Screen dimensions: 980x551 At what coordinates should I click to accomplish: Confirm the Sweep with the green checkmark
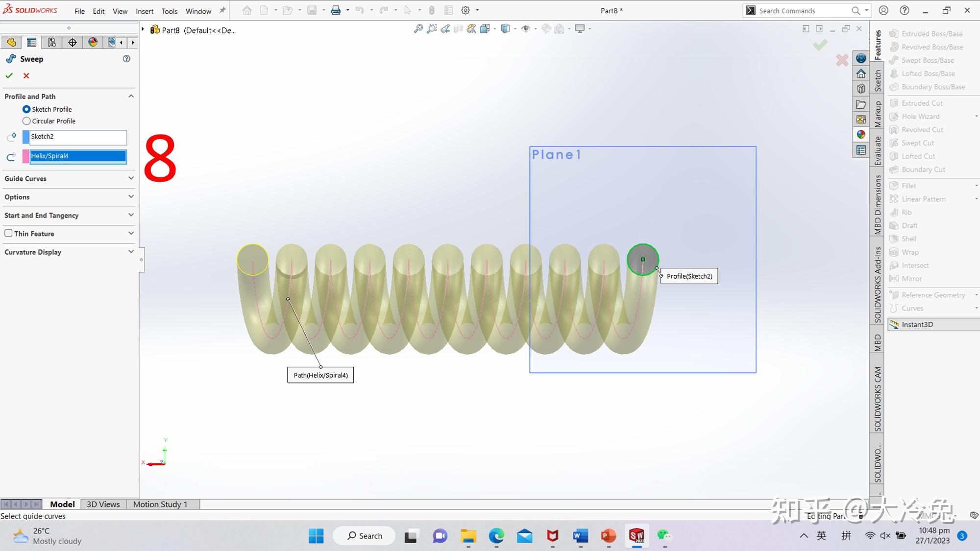click(9, 75)
